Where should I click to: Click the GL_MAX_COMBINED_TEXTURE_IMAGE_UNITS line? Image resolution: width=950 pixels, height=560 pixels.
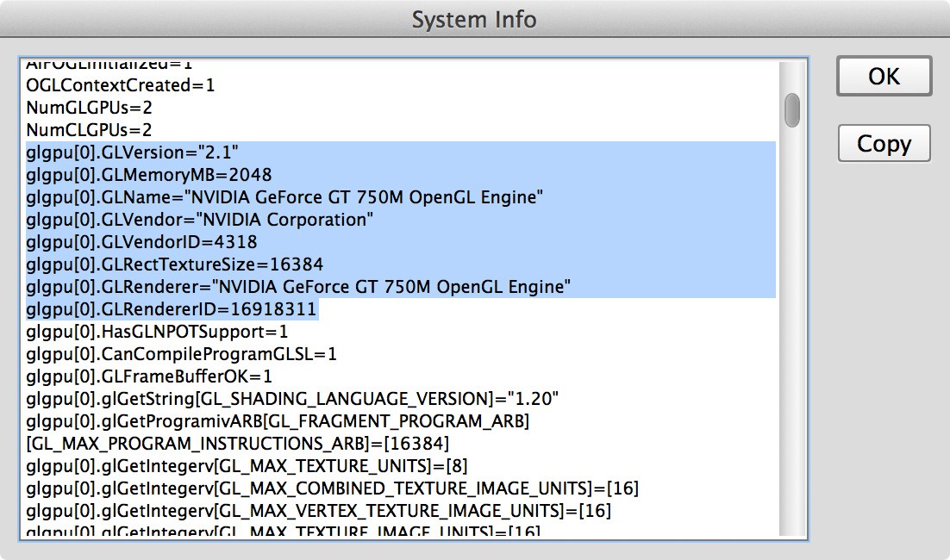[332, 488]
